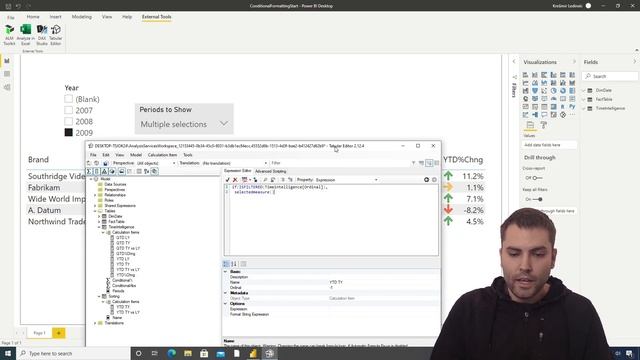Open Tabular Editor's Model menu
The image size is (640, 360).
click(136, 155)
